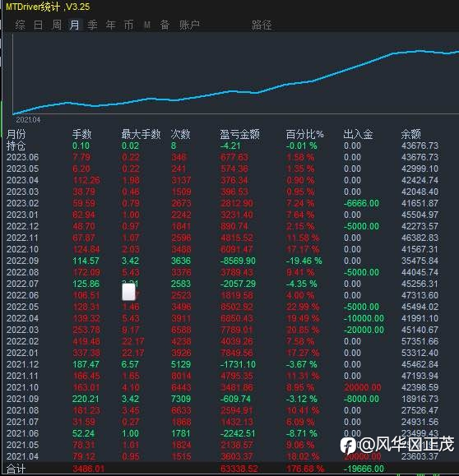The height and width of the screenshot is (476, 459).
Task: Click the -8000.00 withdrawal value
Action: pyautogui.click(x=361, y=399)
